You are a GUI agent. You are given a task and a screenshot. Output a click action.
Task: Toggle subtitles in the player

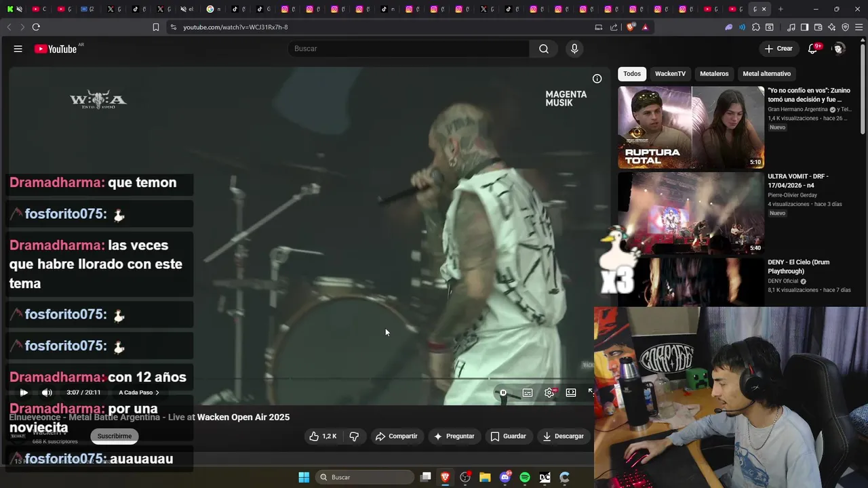(x=528, y=392)
